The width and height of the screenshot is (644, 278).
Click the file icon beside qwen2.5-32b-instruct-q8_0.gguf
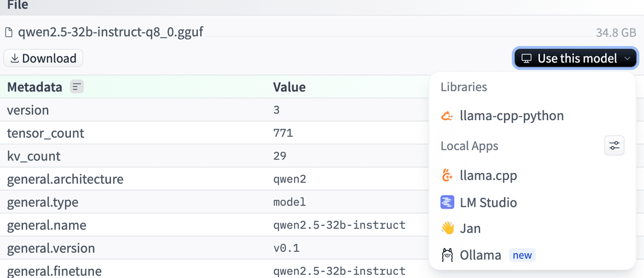point(9,32)
